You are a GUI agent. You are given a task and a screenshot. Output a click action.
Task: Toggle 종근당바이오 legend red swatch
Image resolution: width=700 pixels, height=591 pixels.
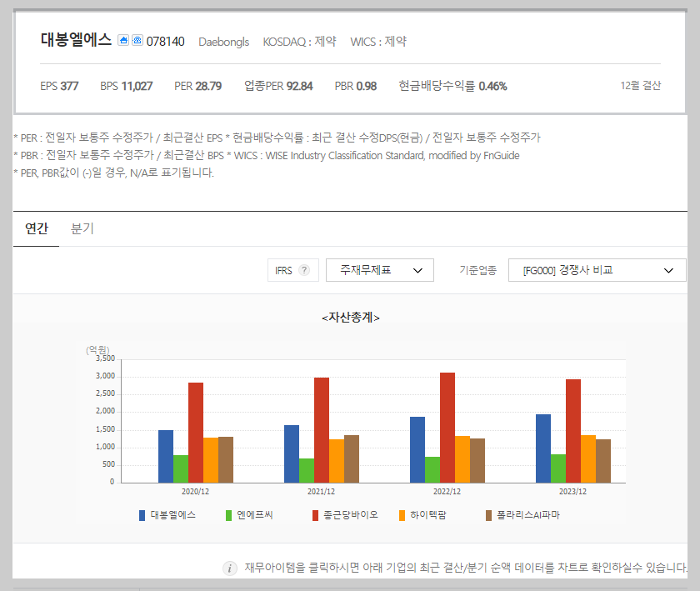315,515
